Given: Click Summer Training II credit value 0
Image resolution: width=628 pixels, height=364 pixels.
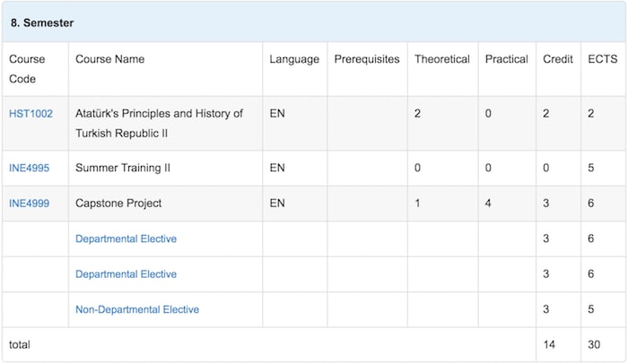Looking at the screenshot, I should 545,168.
